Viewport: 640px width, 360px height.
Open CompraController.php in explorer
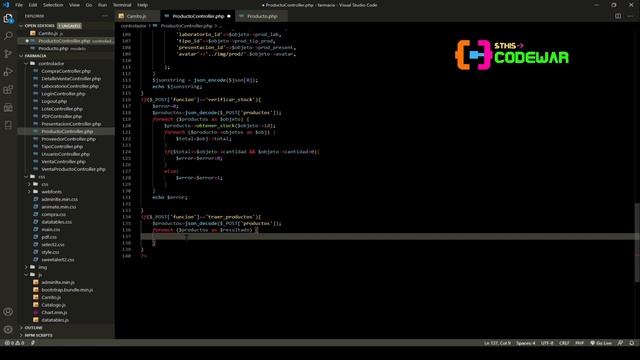click(x=66, y=71)
